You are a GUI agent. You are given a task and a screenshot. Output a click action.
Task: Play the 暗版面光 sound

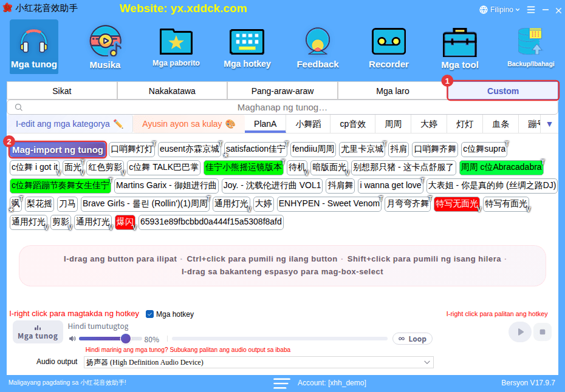(x=329, y=167)
